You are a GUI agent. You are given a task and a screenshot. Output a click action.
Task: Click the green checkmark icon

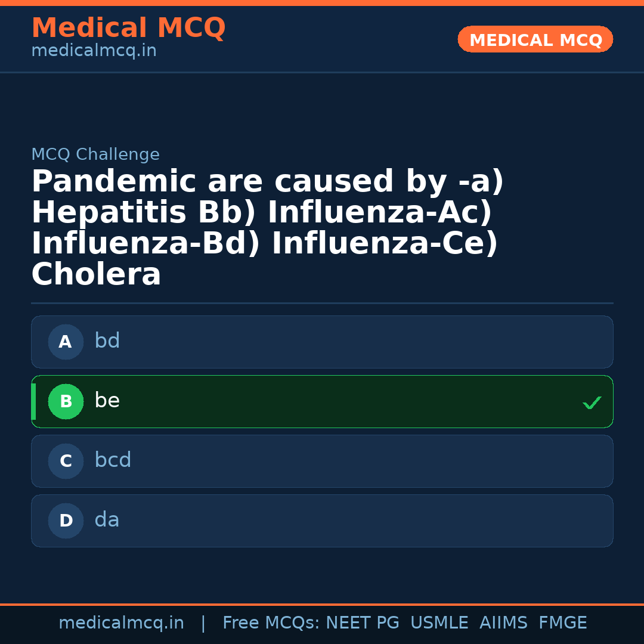592,403
